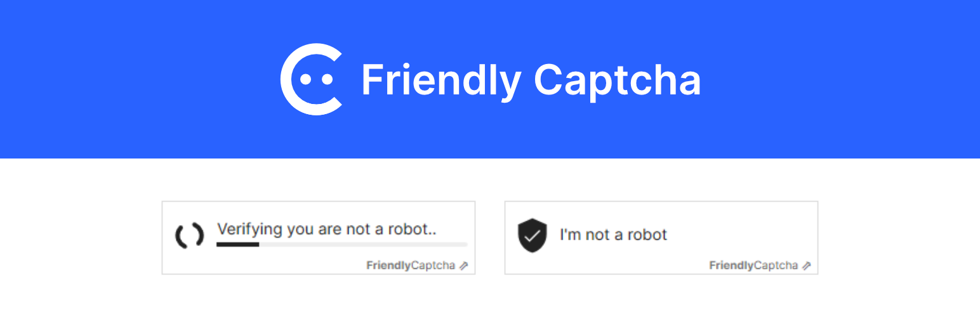The width and height of the screenshot is (980, 317).
Task: Click the unfilled gray part of progress bar
Action: (363, 244)
